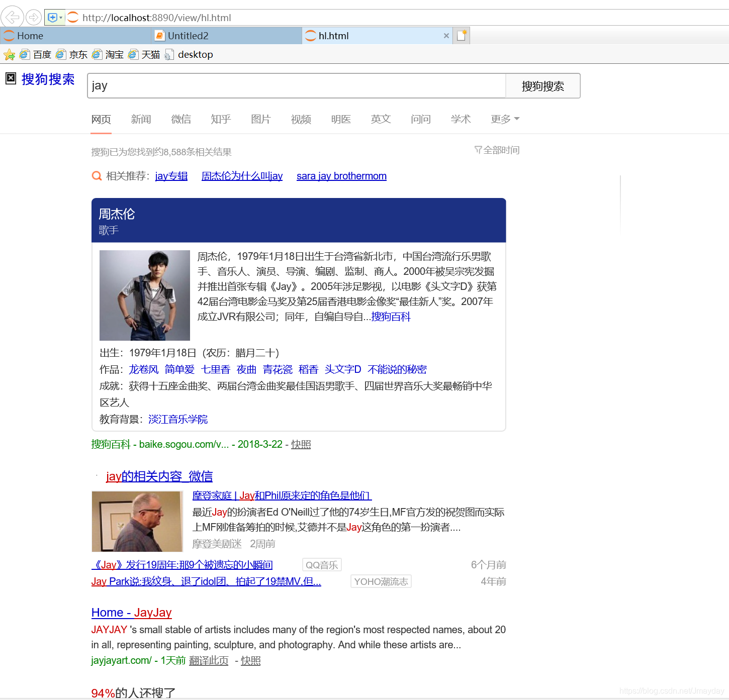
Task: Open the 简单爱 work link
Action: click(x=179, y=369)
